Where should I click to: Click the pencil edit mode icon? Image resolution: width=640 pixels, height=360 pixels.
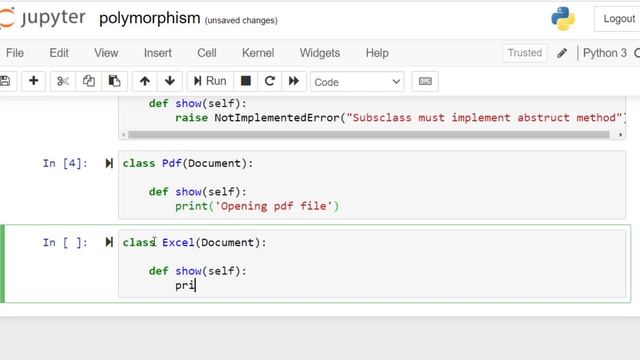[x=562, y=53]
